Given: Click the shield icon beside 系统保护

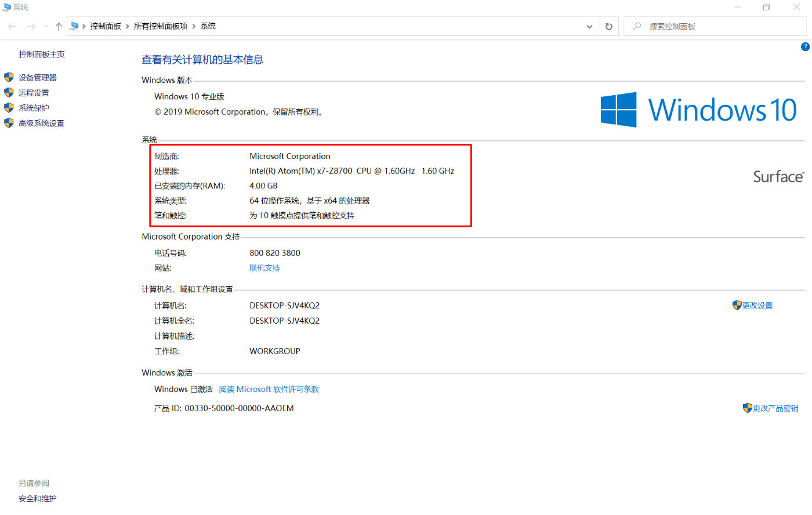Looking at the screenshot, I should click(9, 107).
